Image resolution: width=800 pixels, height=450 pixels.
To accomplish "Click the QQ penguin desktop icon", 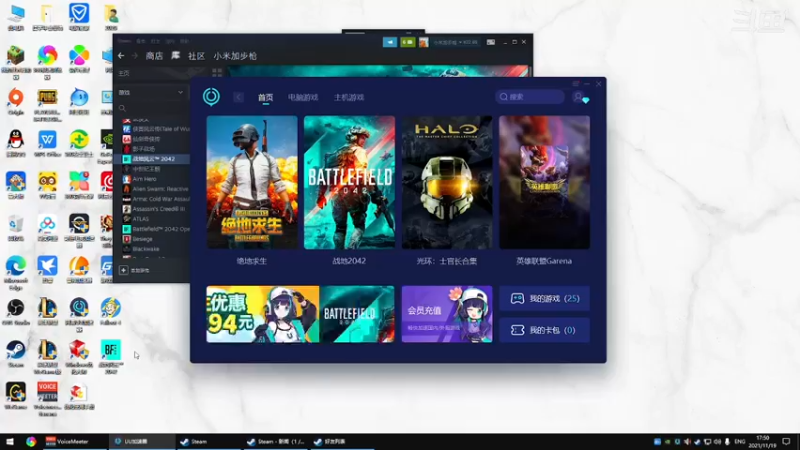I will (x=16, y=143).
